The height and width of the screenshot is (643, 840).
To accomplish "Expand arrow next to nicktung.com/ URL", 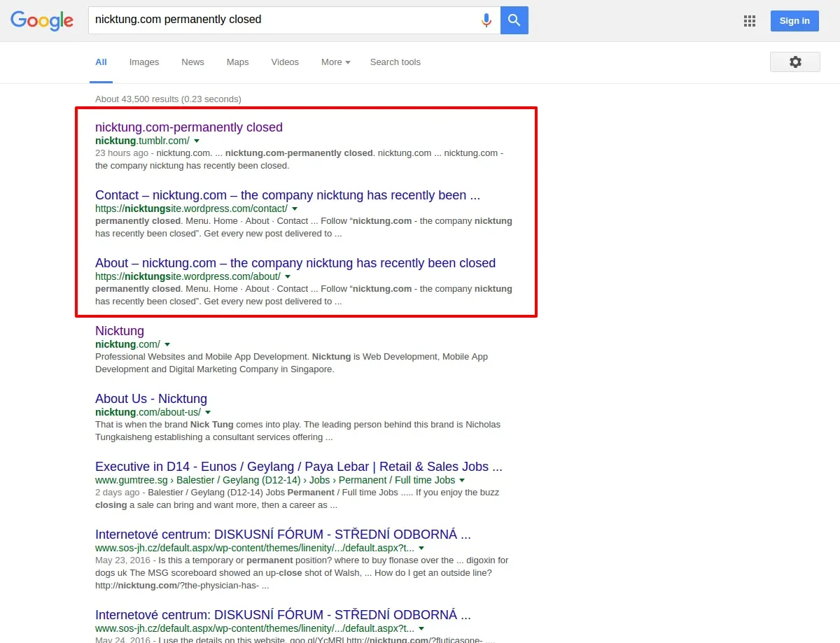I will 167,345.
